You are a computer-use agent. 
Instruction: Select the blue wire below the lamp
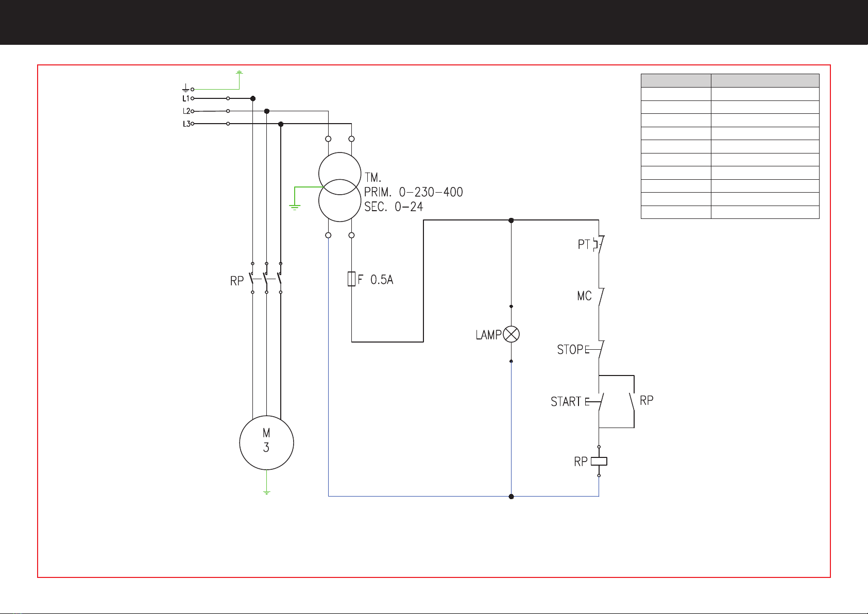click(x=511, y=428)
